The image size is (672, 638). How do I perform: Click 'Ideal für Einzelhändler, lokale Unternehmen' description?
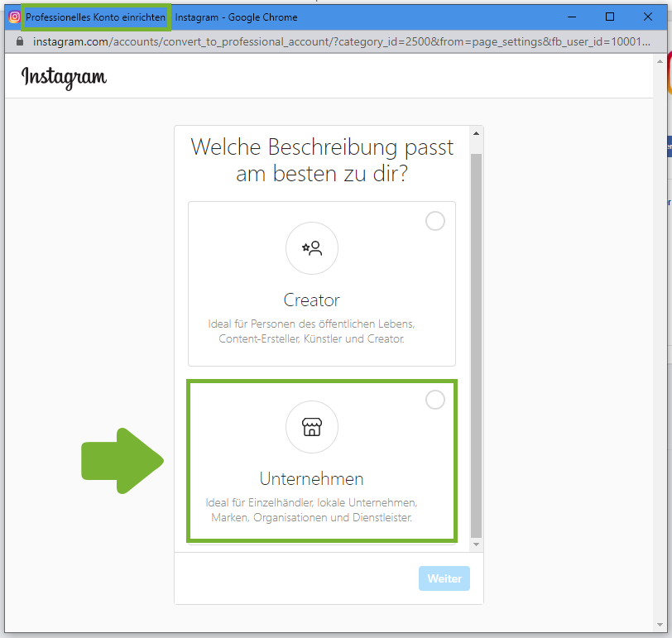(311, 510)
